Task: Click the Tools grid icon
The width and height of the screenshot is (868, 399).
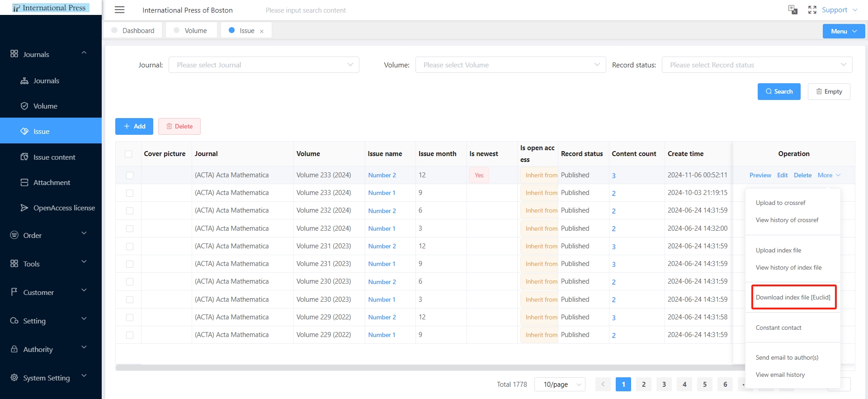Action: coord(14,264)
